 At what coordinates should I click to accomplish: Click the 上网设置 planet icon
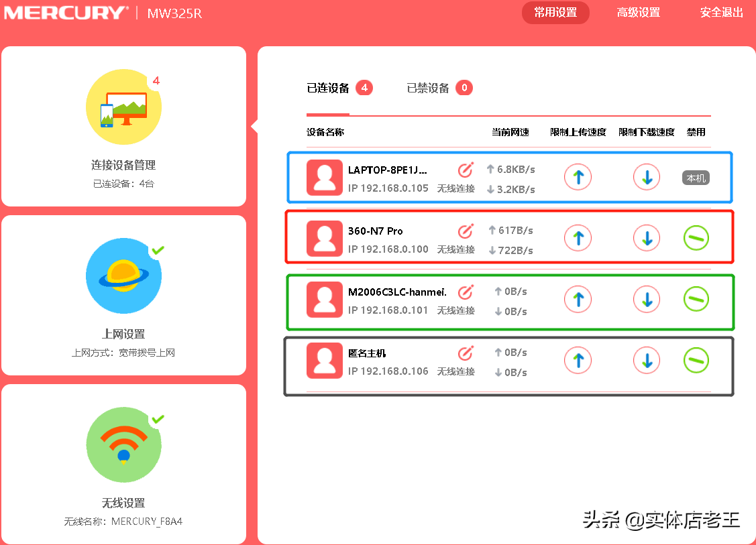coord(123,276)
